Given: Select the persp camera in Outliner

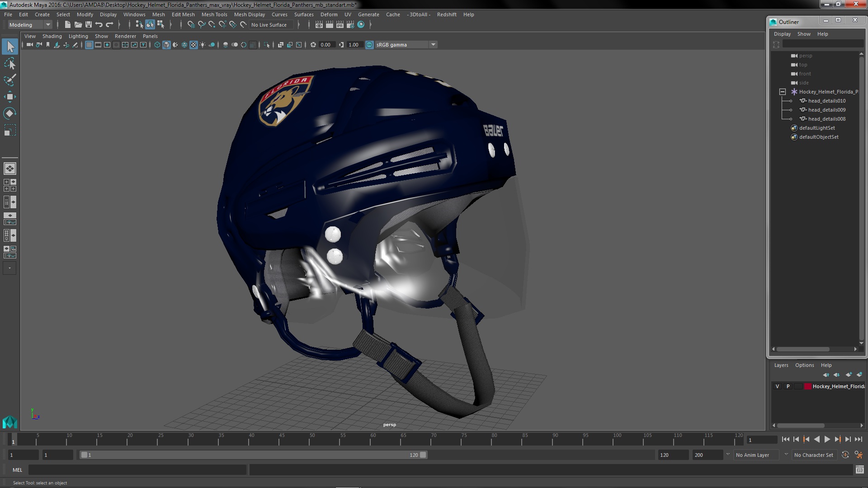Looking at the screenshot, I should [805, 56].
